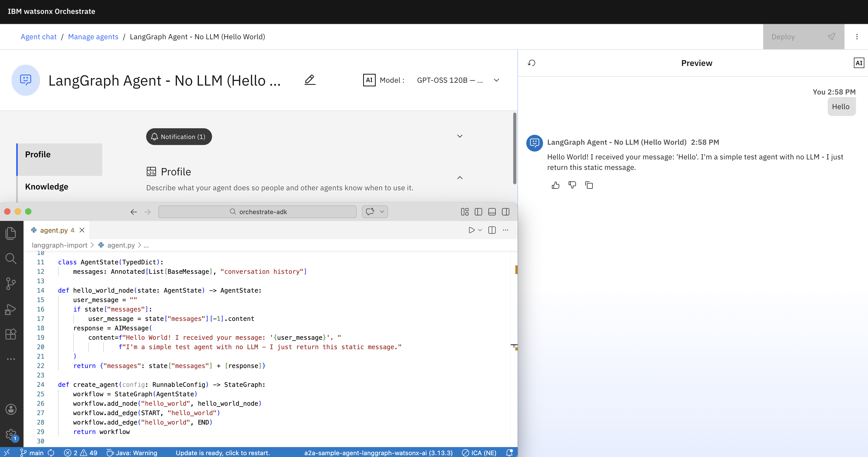Toggle the secondary side bar layout
This screenshot has height=457, width=868.
click(505, 212)
